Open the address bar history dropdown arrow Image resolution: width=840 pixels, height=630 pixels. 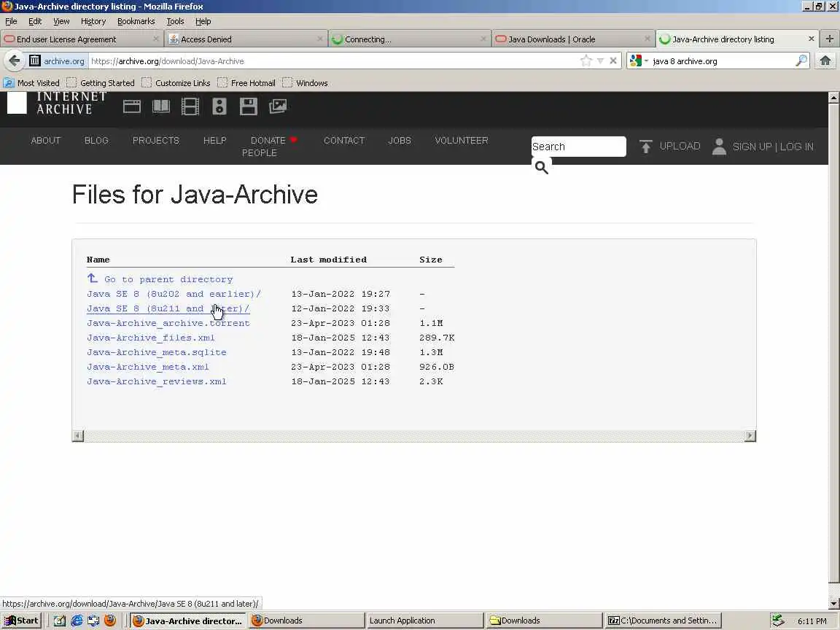tap(600, 61)
